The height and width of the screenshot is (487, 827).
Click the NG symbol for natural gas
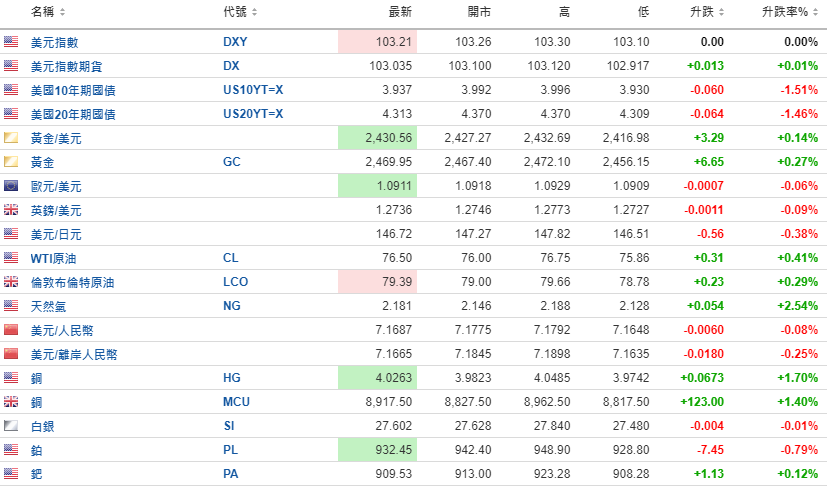coord(231,306)
